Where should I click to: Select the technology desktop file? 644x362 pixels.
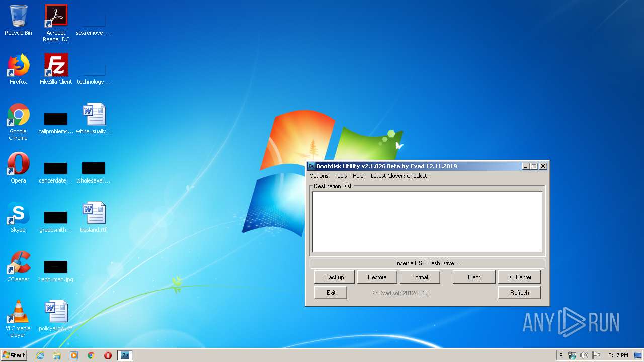coord(94,72)
